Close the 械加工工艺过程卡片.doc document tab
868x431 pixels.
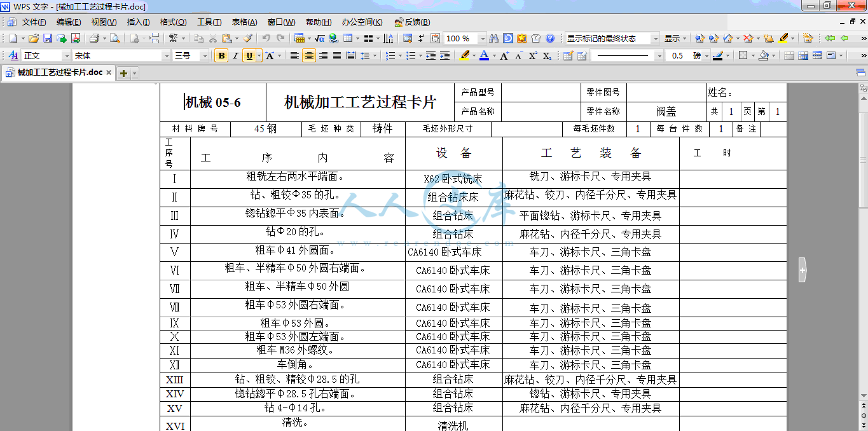109,73
